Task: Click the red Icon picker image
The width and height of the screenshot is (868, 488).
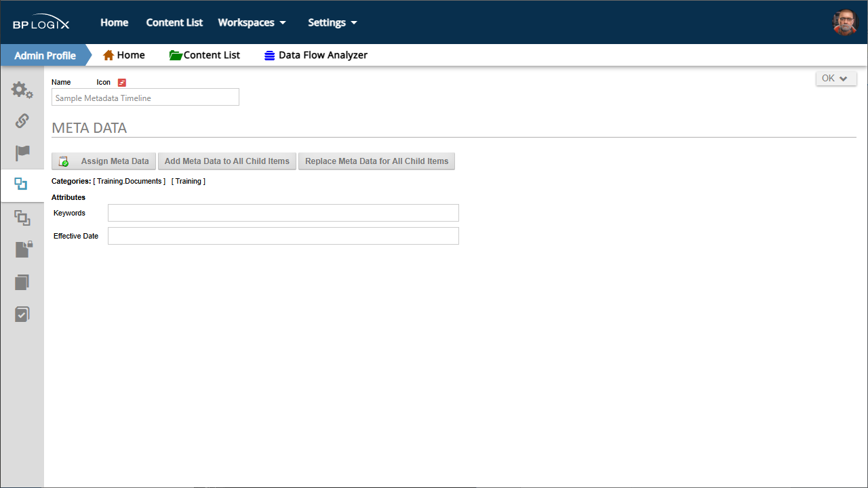Action: (122, 82)
